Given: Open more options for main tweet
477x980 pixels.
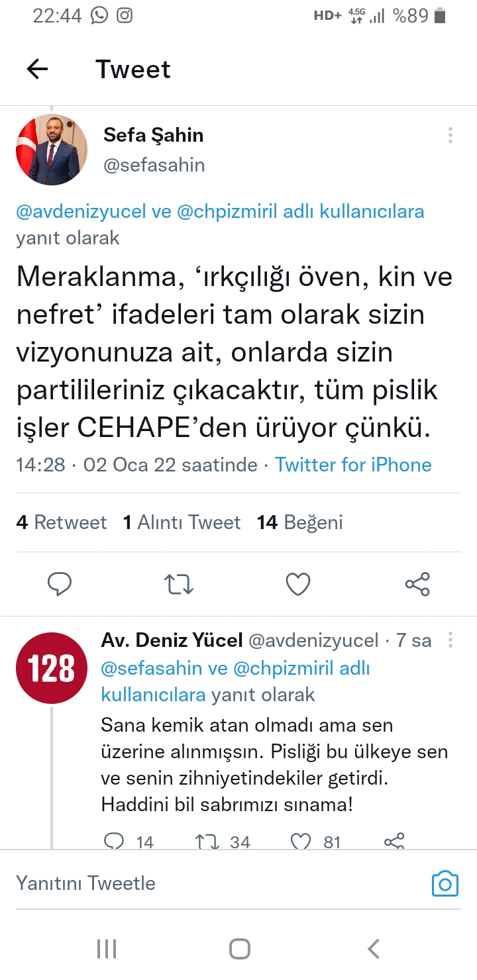Looking at the screenshot, I should [450, 135].
